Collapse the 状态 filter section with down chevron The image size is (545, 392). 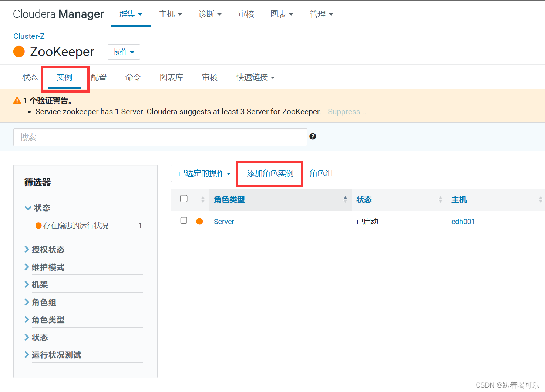click(x=28, y=208)
